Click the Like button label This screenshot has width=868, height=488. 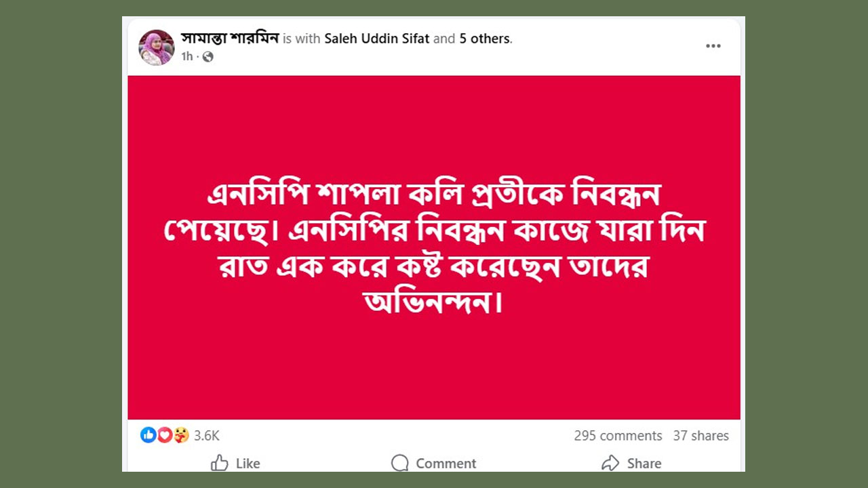tap(248, 464)
